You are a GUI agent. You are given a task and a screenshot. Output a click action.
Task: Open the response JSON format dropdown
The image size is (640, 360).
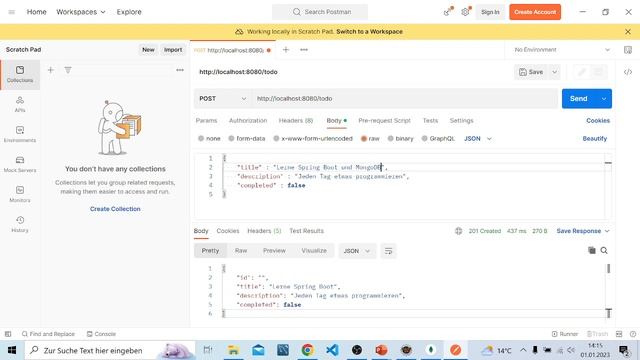coord(357,251)
